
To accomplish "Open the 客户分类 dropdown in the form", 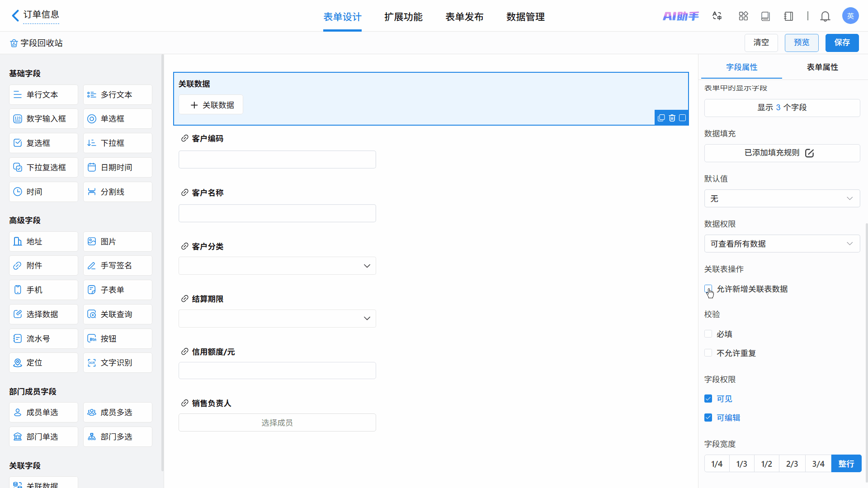I will [x=277, y=266].
